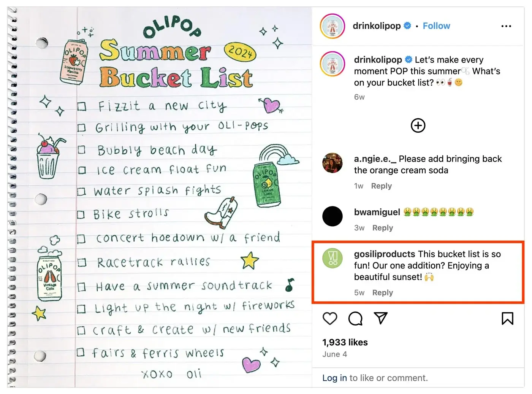Screen dimensions: 532x394
Task: Click the caption author avatar beside post text
Action: 332,64
